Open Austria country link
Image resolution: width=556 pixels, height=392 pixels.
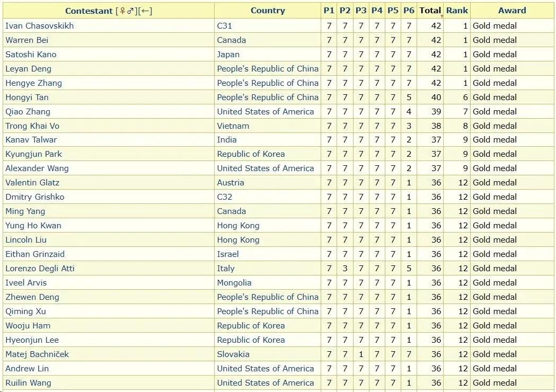pyautogui.click(x=231, y=183)
